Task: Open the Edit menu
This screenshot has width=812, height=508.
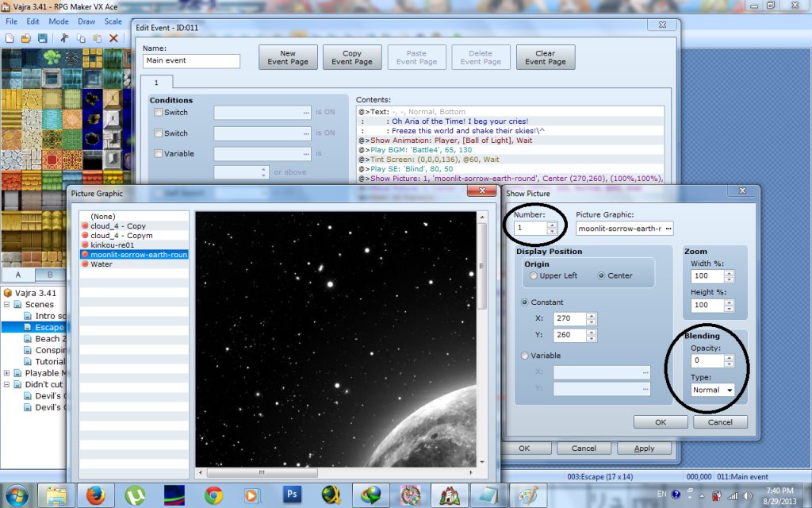Action: (33, 21)
